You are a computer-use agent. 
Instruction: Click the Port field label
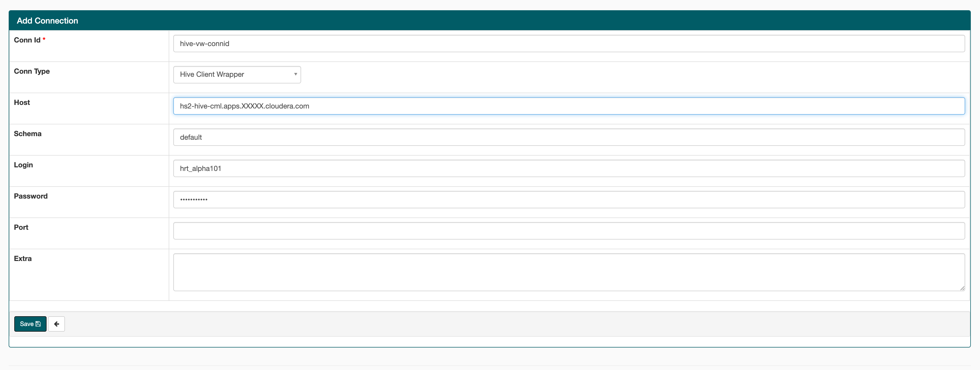click(21, 227)
